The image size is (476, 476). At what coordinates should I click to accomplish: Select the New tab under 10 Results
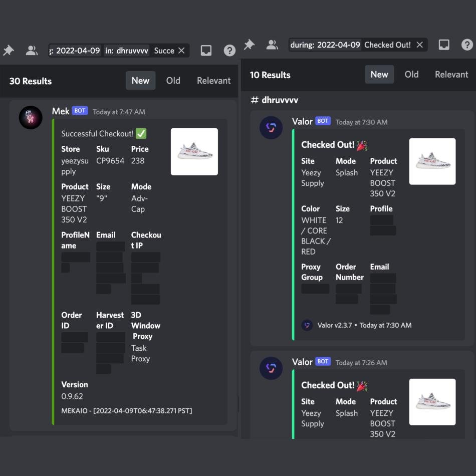point(379,74)
